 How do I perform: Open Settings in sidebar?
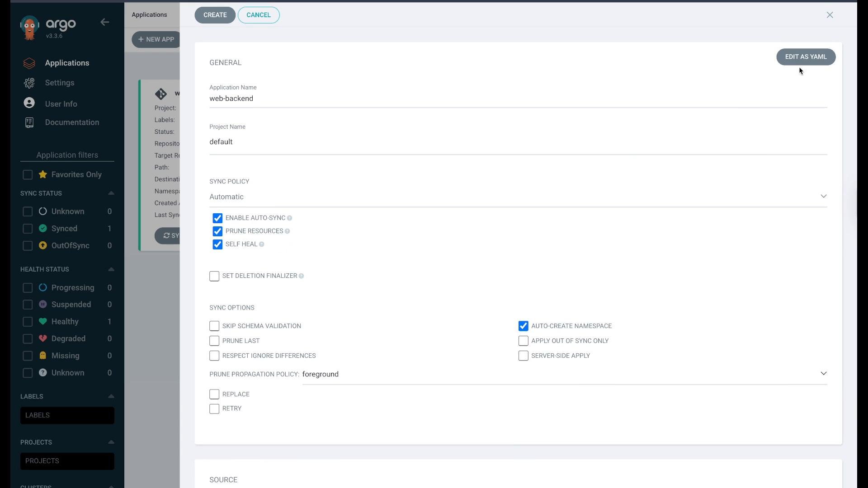point(60,83)
